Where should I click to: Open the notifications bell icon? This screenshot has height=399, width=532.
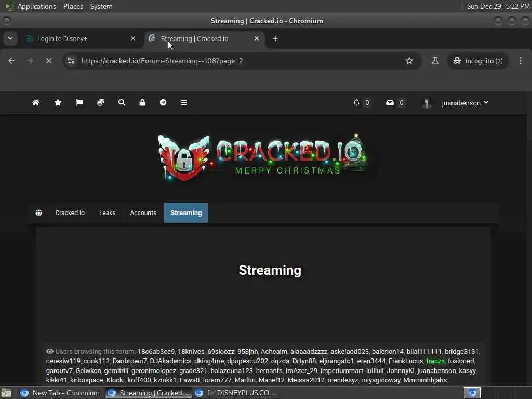[x=356, y=102]
